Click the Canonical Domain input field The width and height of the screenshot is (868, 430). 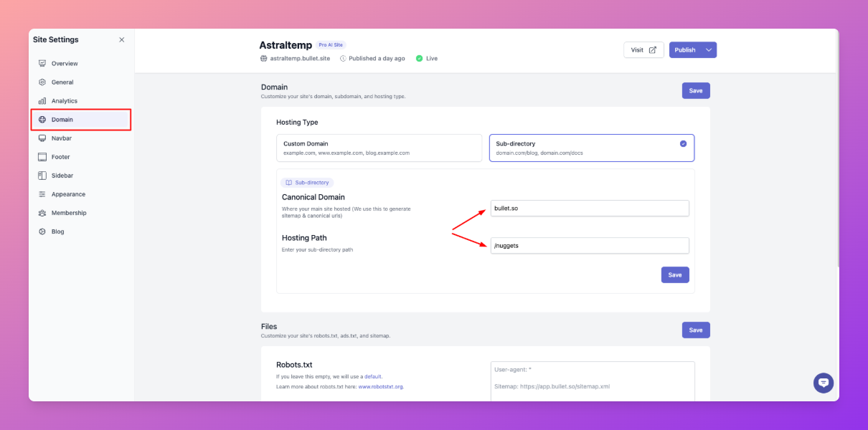(590, 209)
